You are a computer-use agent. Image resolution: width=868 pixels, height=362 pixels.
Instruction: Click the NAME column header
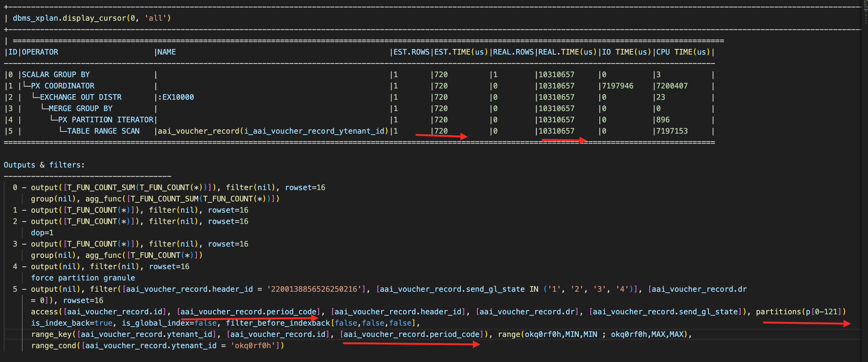click(x=167, y=52)
